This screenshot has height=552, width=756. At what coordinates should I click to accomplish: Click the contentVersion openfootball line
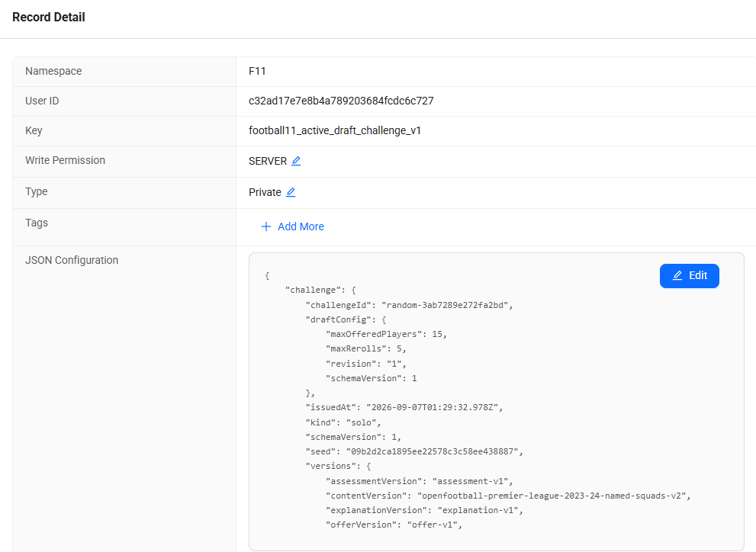508,496
